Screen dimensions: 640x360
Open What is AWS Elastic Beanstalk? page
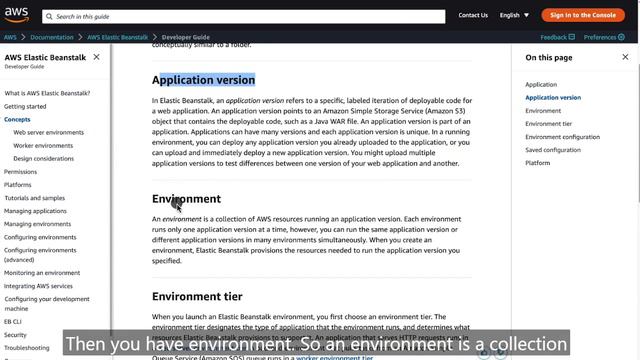pos(47,93)
